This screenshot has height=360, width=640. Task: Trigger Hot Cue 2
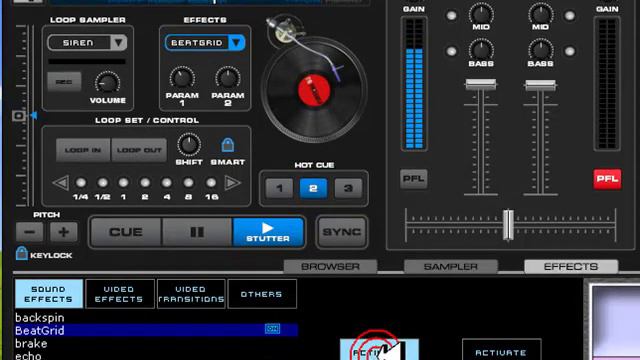(x=313, y=188)
